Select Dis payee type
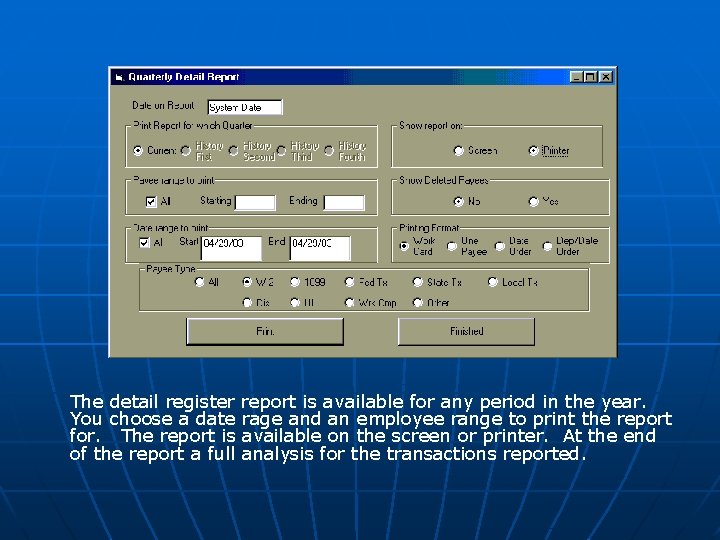The image size is (720, 540). (x=247, y=303)
